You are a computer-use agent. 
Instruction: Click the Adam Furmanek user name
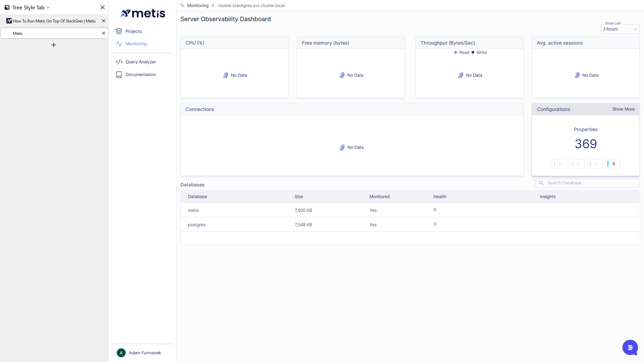coord(145,353)
